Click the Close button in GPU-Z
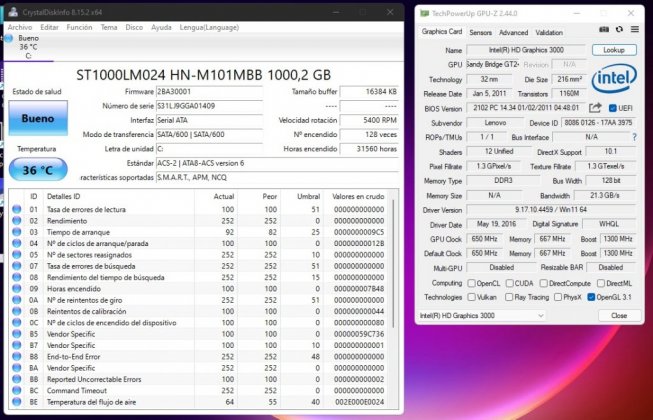 point(619,316)
